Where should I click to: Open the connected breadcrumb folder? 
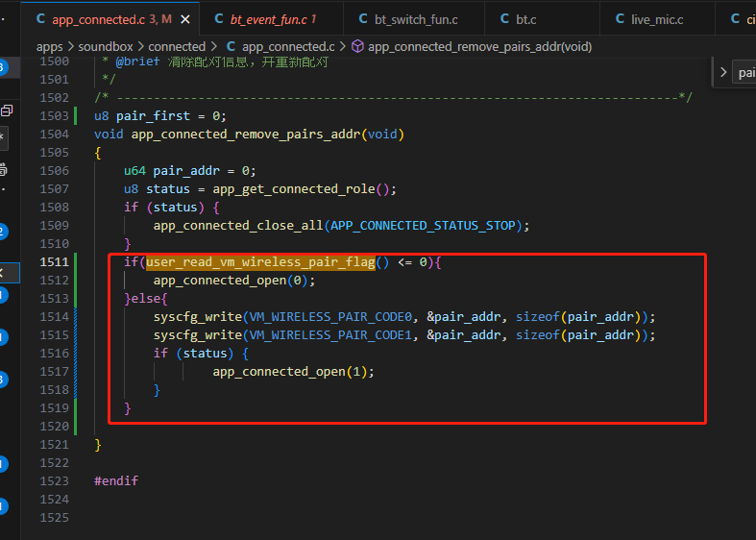click(x=177, y=47)
